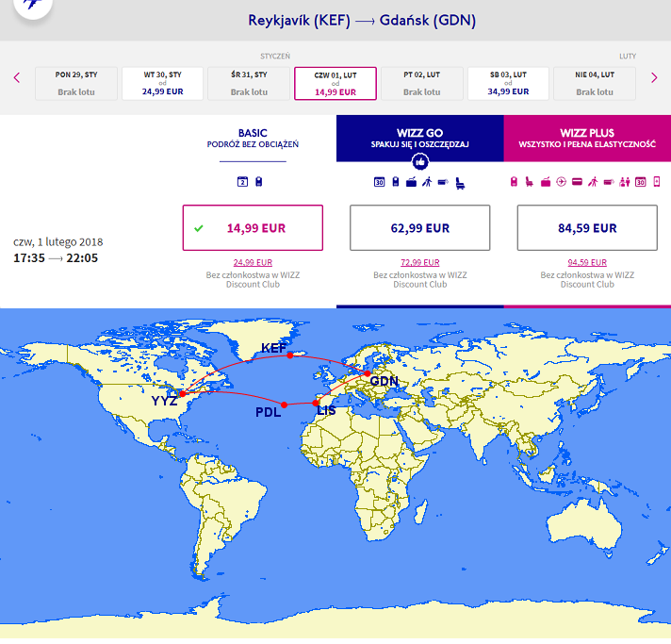Click the WIZZ GO priority boarding passenger icon

click(x=427, y=182)
